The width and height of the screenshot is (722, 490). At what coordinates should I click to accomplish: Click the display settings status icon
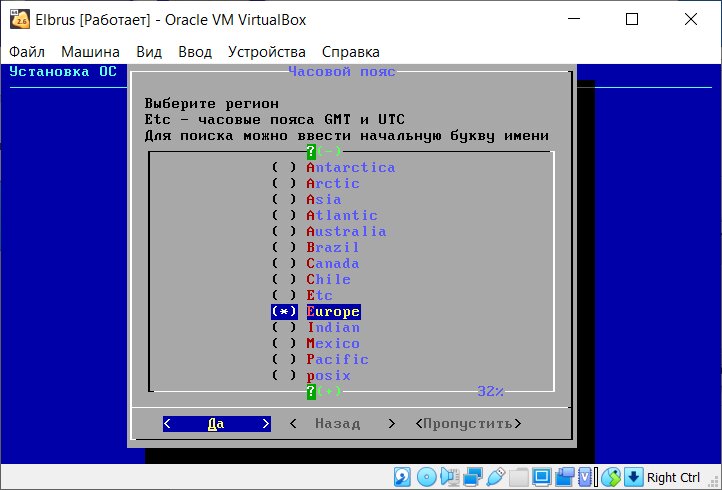pos(542,477)
